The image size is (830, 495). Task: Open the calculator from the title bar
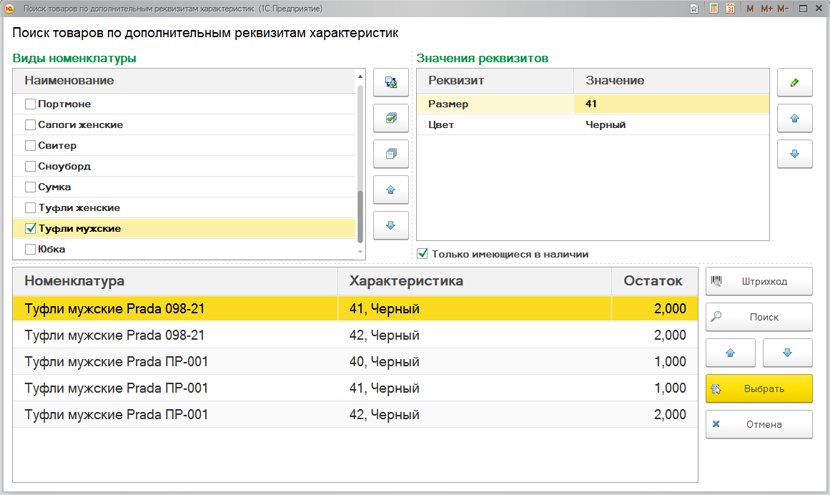714,8
